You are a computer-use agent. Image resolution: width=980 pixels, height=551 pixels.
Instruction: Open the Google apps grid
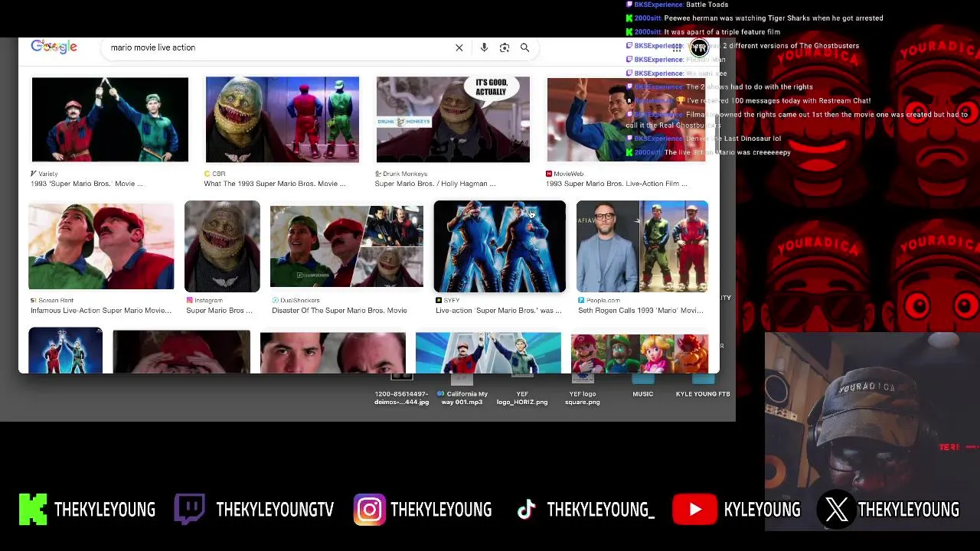pos(677,47)
